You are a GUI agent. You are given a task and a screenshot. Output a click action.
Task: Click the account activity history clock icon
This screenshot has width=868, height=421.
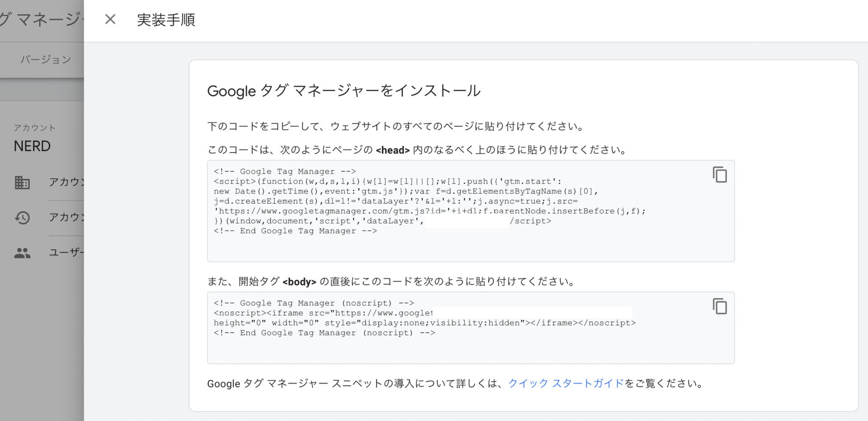pyautogui.click(x=22, y=218)
